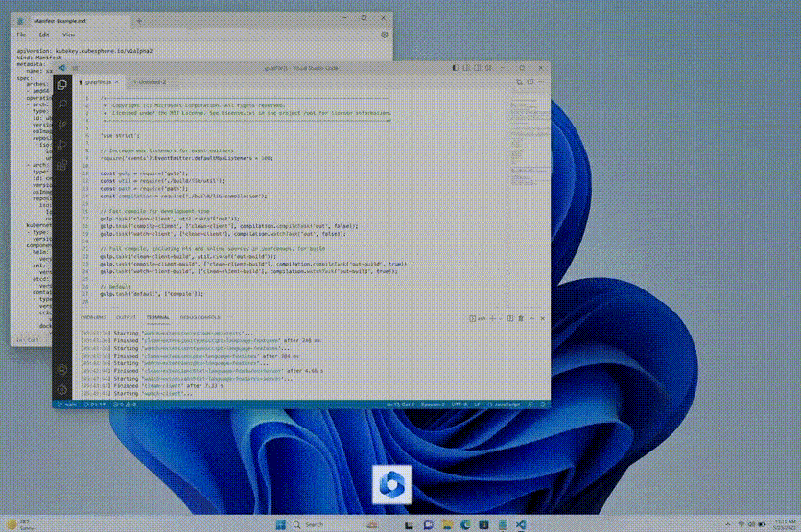Open Run and Debug view in activity bar
This screenshot has width=801, height=532.
pyautogui.click(x=61, y=145)
